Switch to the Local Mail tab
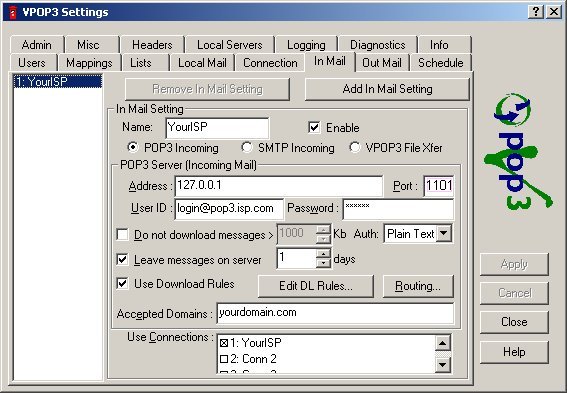This screenshot has width=567, height=393. pos(202,63)
